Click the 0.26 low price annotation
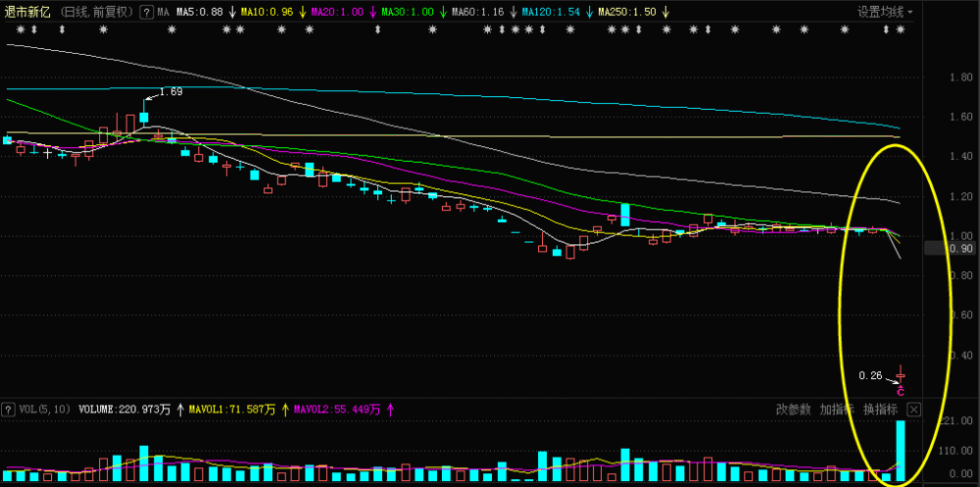The height and width of the screenshot is (487, 980). point(870,375)
